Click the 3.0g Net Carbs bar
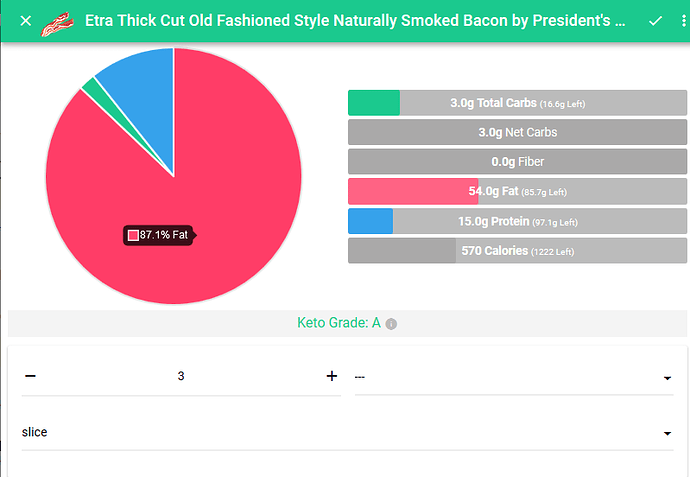This screenshot has height=477, width=690. [x=517, y=132]
